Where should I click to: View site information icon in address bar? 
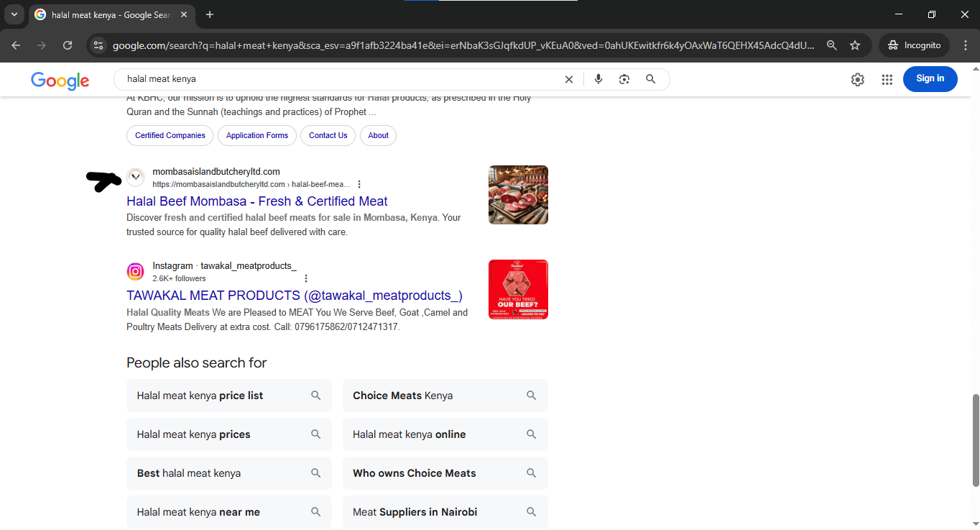99,45
